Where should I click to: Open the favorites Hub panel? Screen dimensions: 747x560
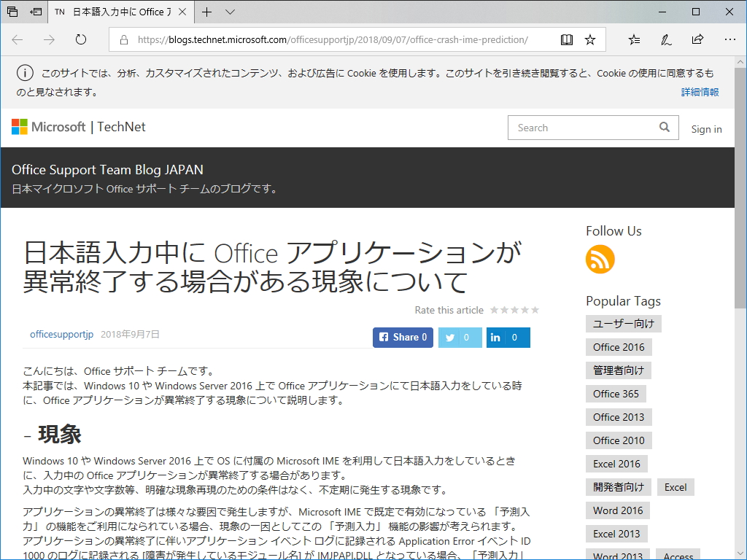click(x=633, y=39)
